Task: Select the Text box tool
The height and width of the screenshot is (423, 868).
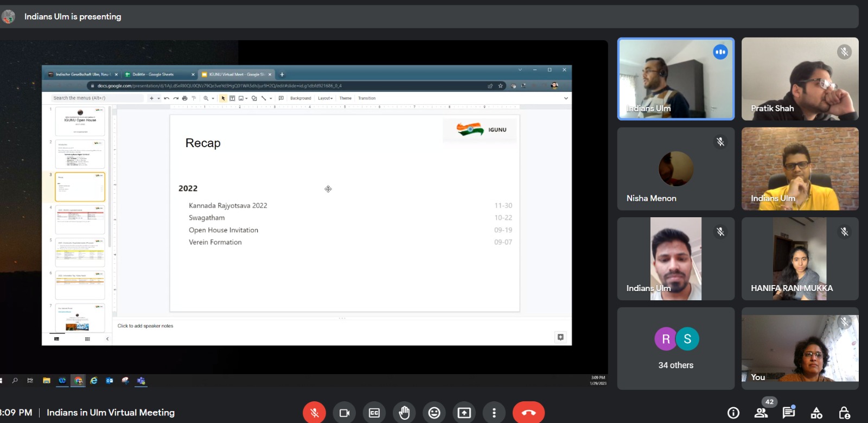Action: pyautogui.click(x=232, y=98)
